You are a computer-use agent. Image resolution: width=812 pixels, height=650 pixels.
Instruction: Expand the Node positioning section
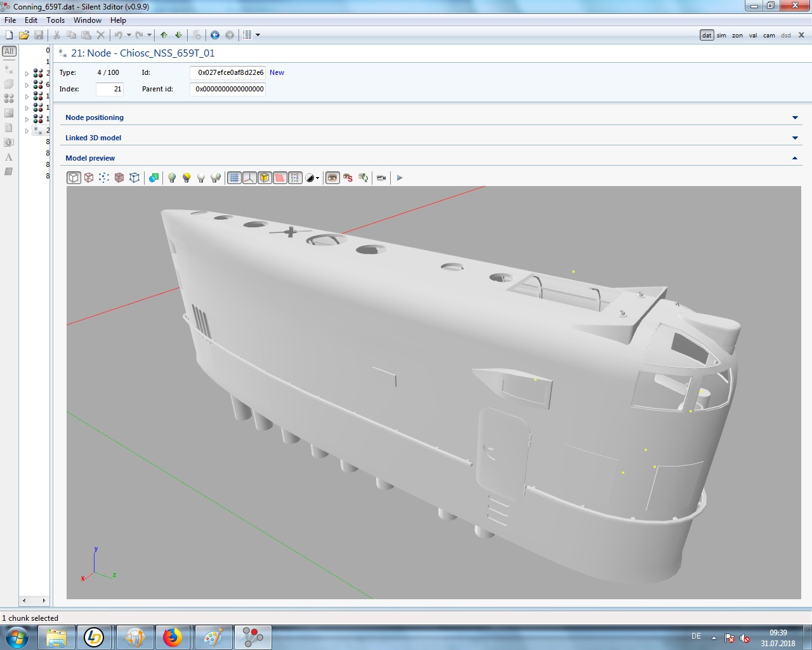(795, 117)
